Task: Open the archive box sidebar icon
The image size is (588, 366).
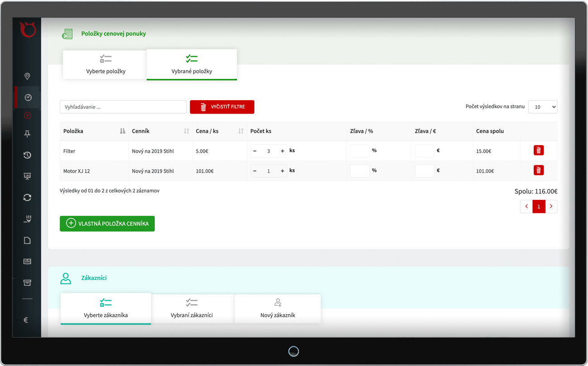Action: [x=27, y=283]
